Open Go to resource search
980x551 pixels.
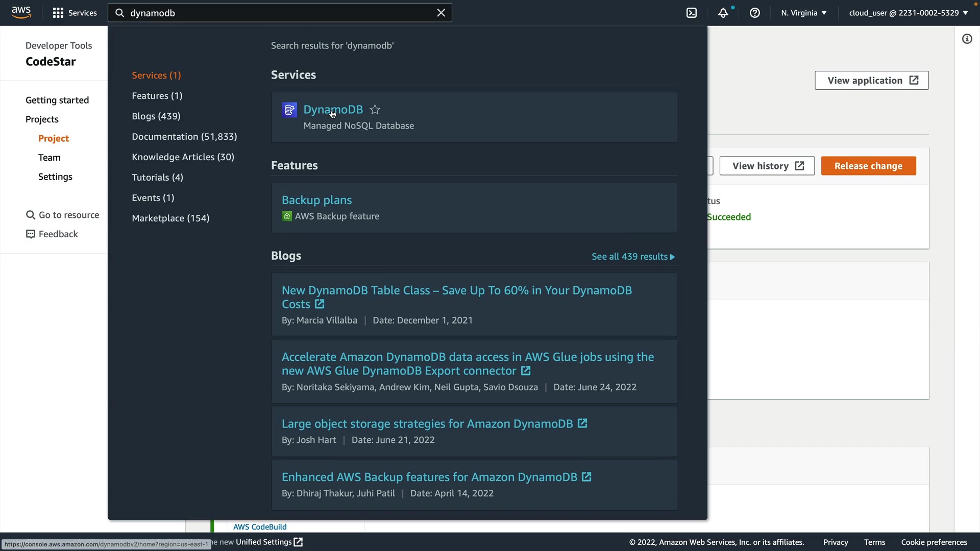pos(62,215)
